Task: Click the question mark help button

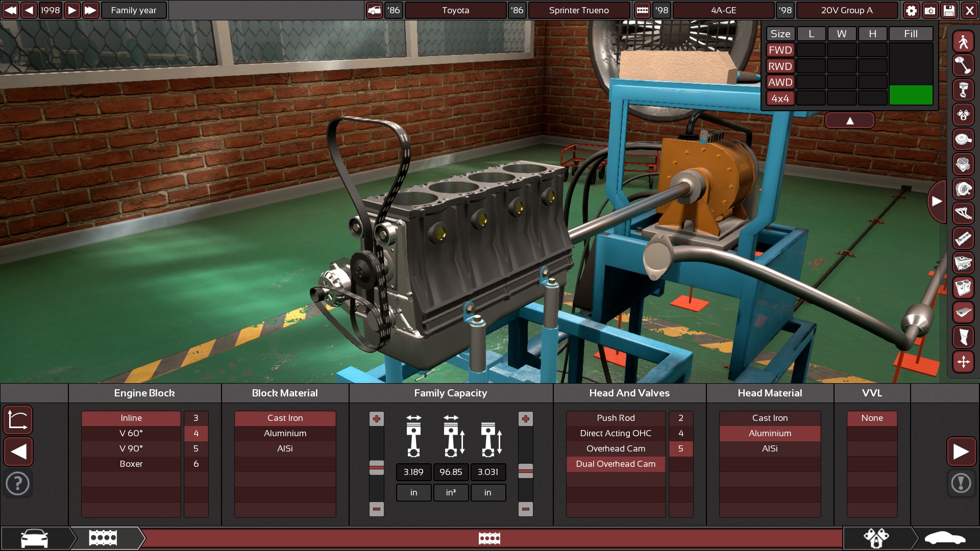Action: 18,483
